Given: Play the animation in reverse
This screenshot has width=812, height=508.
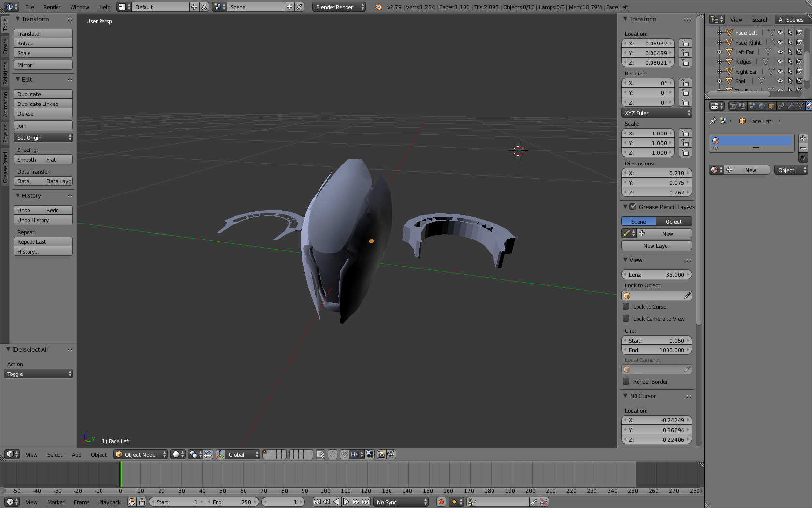Looking at the screenshot, I should 336,502.
